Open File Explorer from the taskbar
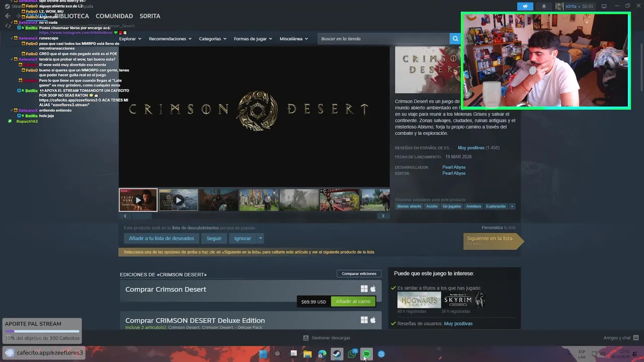644x362 pixels. [x=307, y=354]
